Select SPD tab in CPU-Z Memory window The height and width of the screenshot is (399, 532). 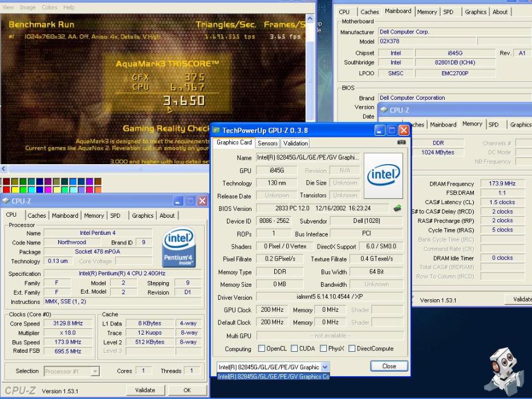pos(493,124)
